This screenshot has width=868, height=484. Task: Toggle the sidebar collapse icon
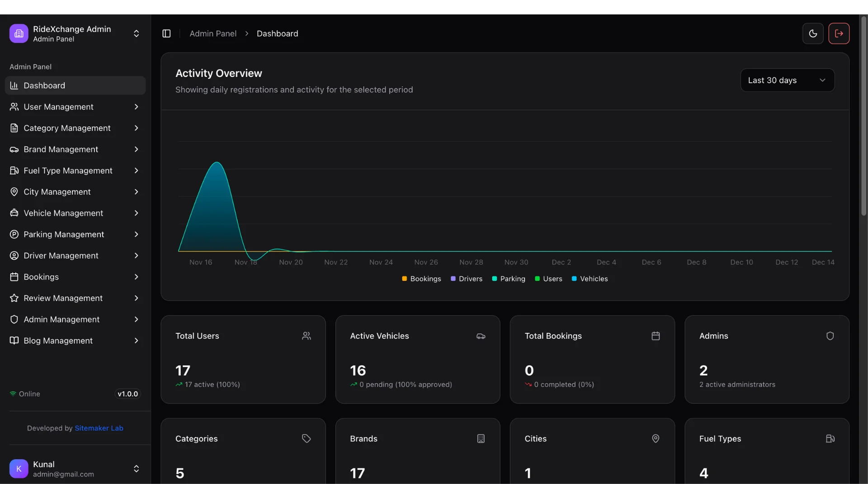pyautogui.click(x=166, y=33)
